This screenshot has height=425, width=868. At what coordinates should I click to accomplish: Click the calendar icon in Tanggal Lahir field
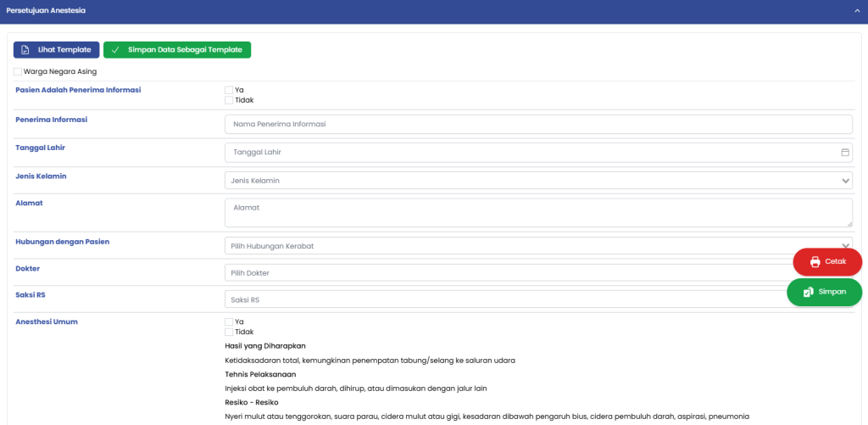(x=845, y=153)
